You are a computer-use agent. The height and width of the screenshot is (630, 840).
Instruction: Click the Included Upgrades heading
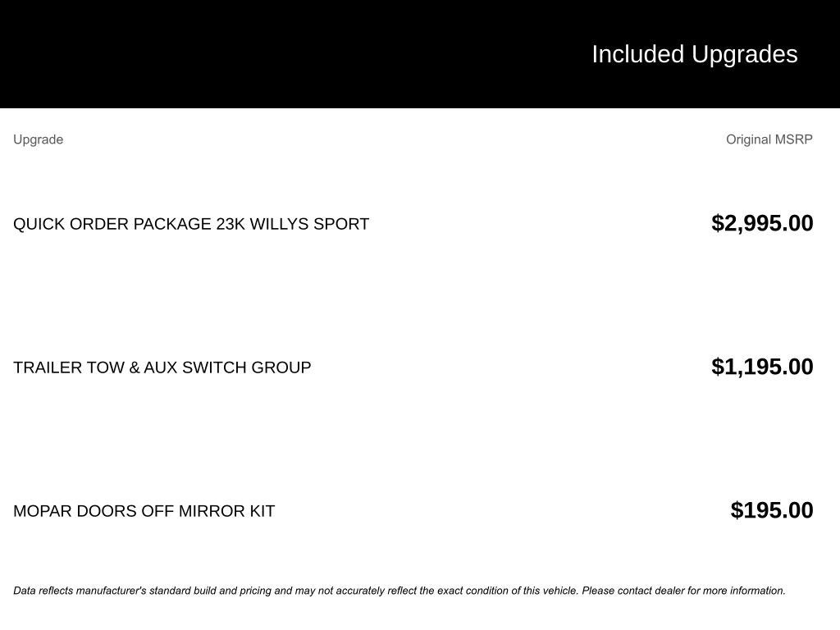694,54
